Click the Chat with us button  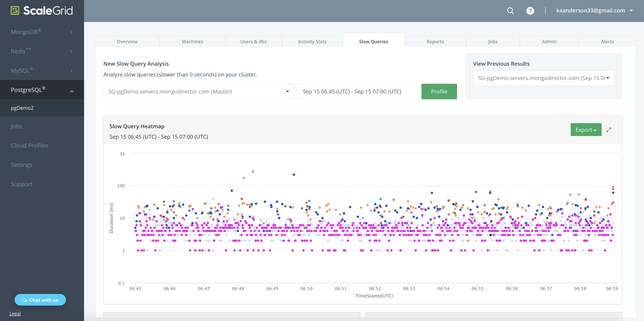coord(40,300)
